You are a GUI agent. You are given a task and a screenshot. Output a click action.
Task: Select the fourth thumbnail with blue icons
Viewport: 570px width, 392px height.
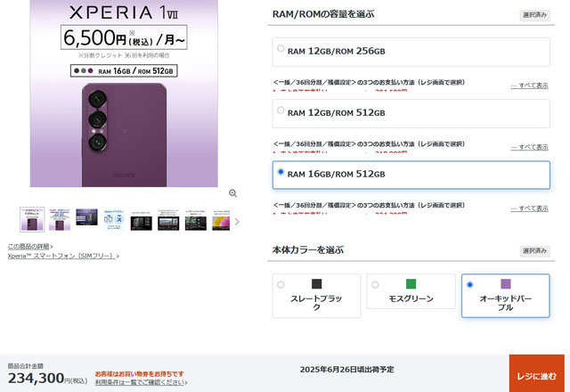pos(114,220)
